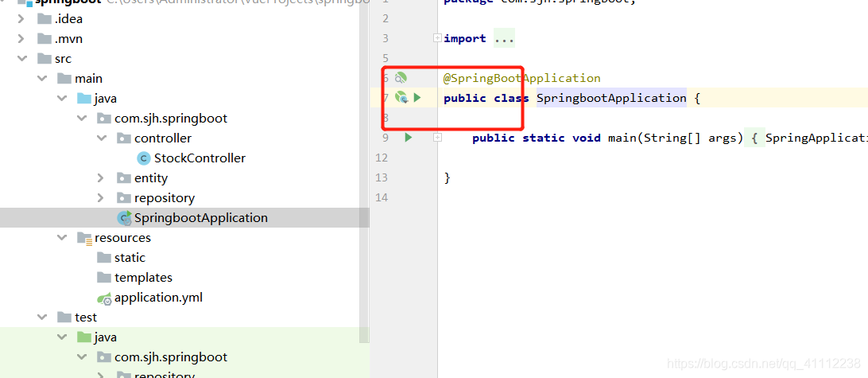The image size is (868, 378).
Task: Collapse the java folder under test
Action: pyautogui.click(x=61, y=337)
